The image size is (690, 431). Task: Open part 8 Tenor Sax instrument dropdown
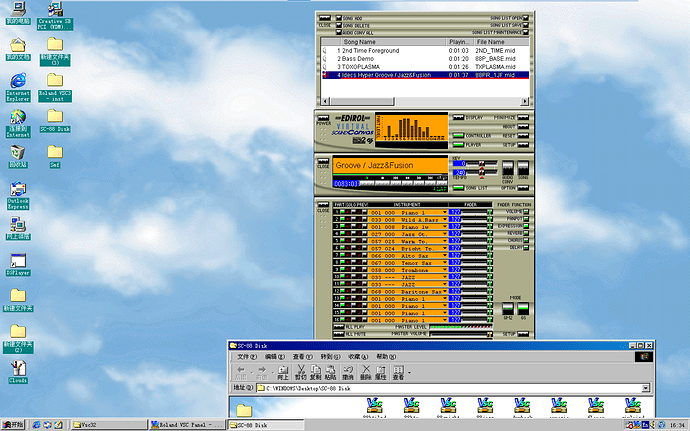click(x=445, y=263)
